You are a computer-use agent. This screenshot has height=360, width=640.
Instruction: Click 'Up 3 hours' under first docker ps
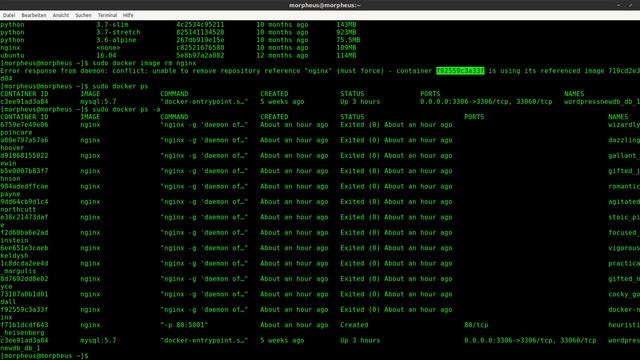360,102
